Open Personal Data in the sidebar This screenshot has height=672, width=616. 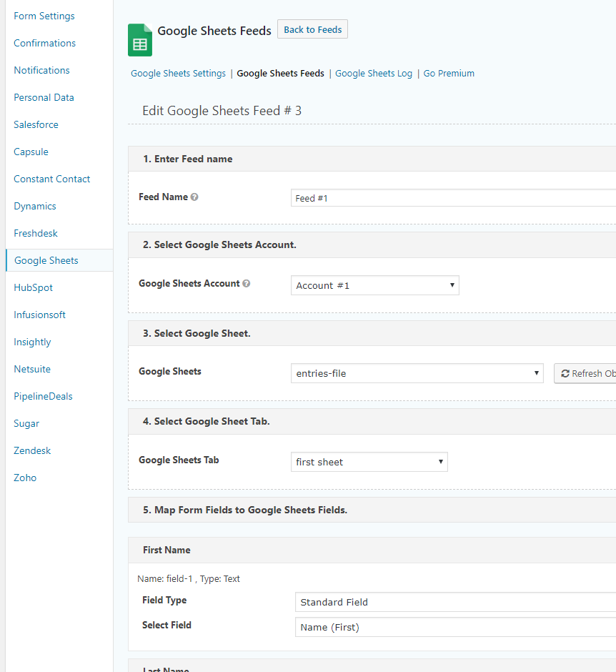coord(44,98)
